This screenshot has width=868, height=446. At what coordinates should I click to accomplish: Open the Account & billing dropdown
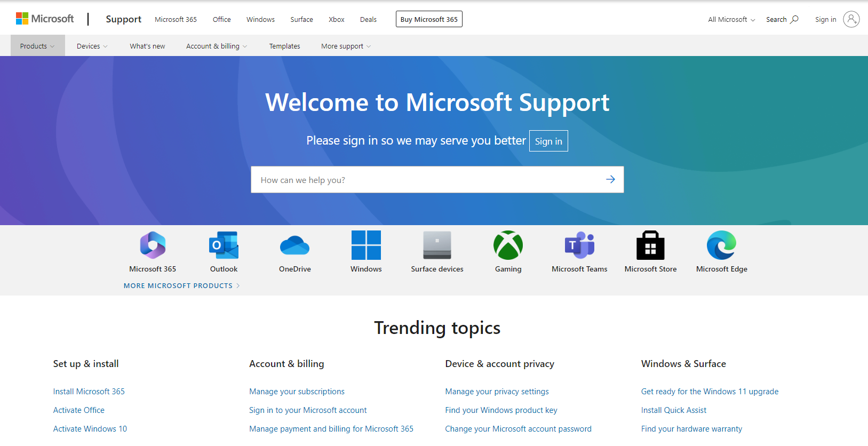(216, 46)
